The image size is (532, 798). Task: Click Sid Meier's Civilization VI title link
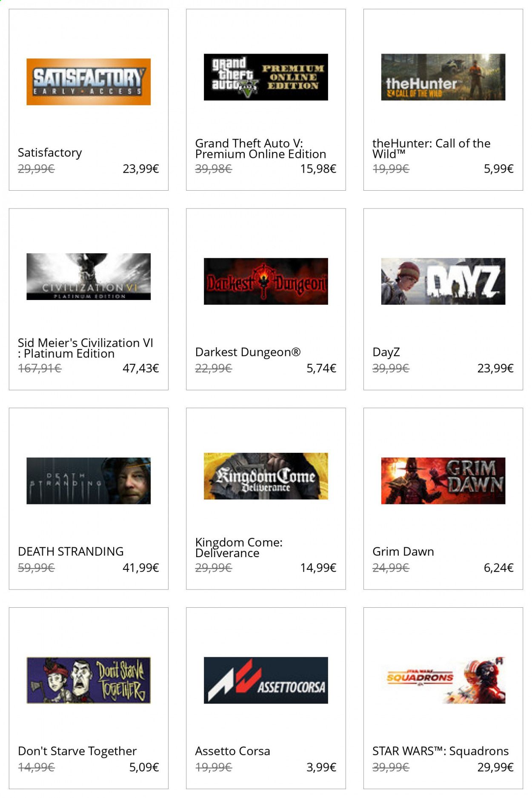(86, 348)
